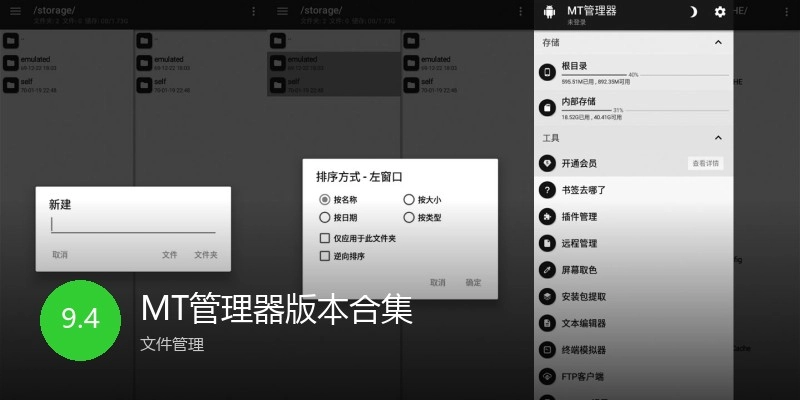This screenshot has height=400, width=800.
Task: Select the 按名称 sort radio button
Action: coord(324,199)
